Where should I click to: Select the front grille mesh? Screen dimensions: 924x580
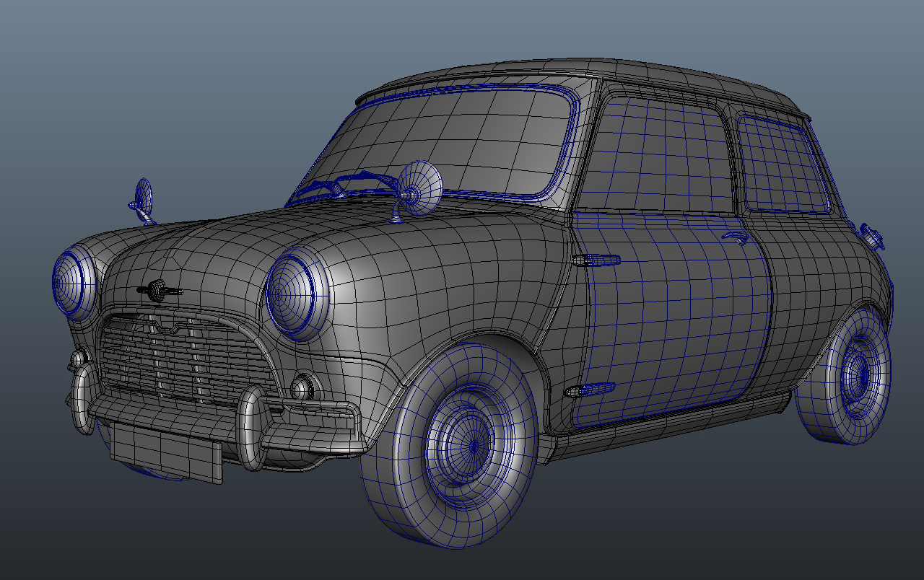(x=184, y=359)
